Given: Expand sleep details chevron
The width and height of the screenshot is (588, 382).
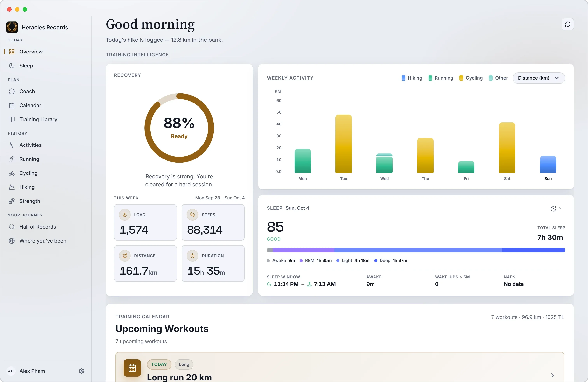Looking at the screenshot, I should pos(560,209).
